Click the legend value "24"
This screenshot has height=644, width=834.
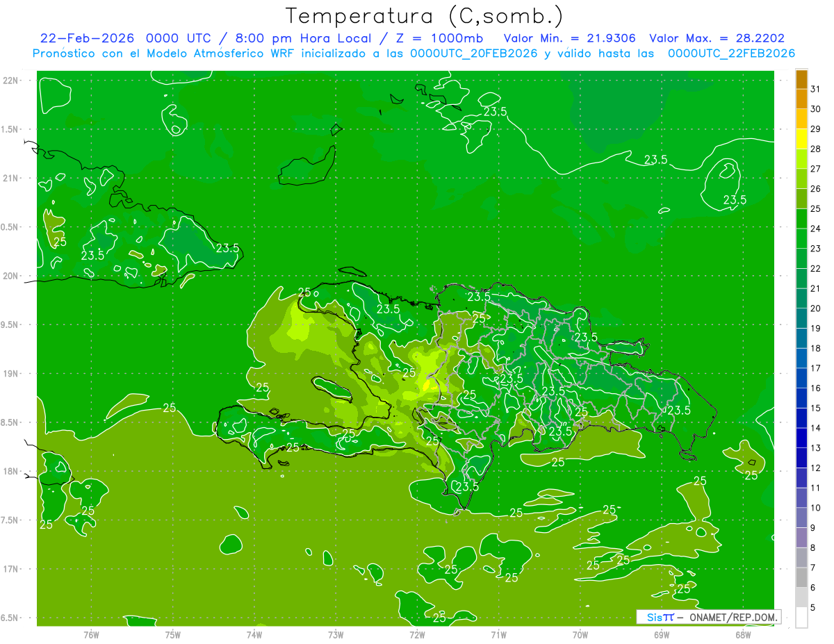816,229
